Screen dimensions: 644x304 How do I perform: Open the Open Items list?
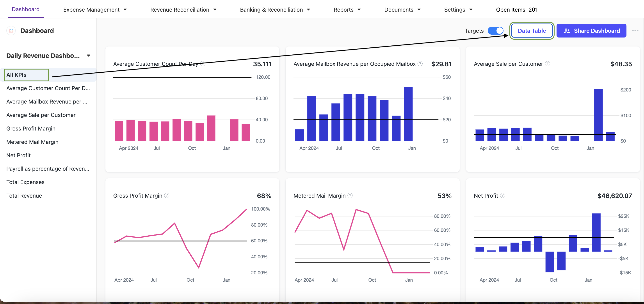pyautogui.click(x=517, y=10)
